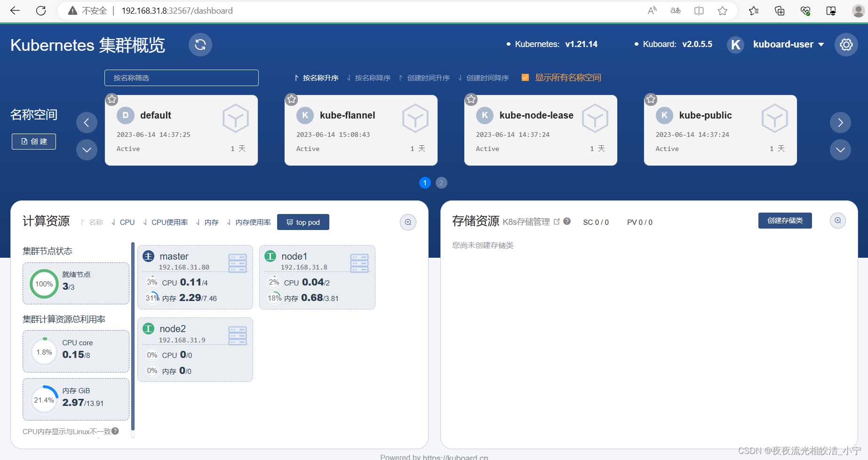Open the master node card
Image resolution: width=868 pixels, height=460 pixels.
tap(195, 277)
